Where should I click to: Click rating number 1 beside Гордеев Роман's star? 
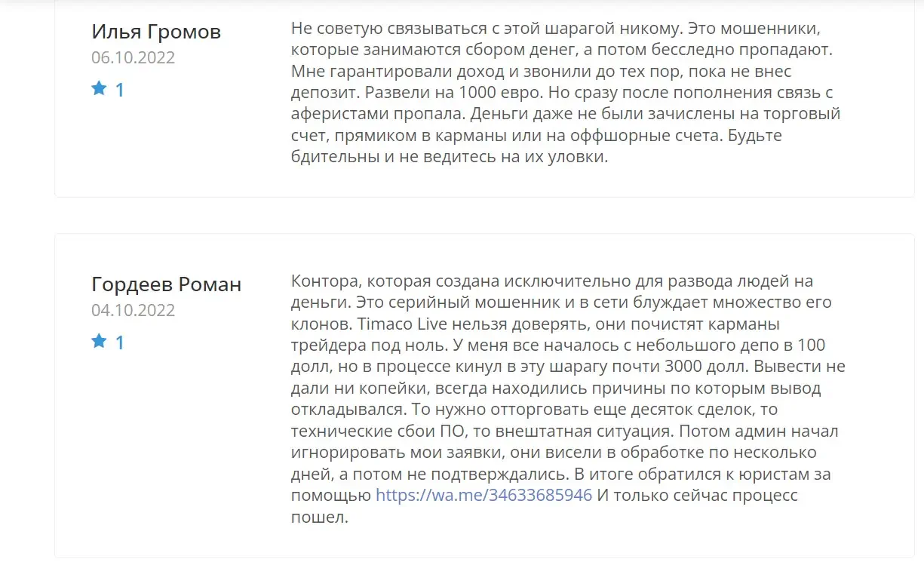119,342
